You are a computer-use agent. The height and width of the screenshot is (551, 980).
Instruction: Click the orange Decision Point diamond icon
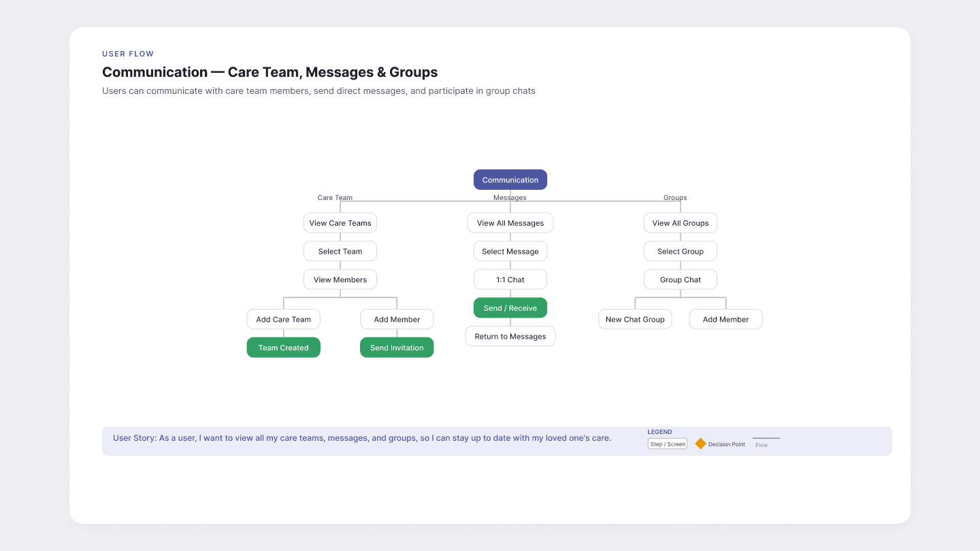pyautogui.click(x=700, y=444)
